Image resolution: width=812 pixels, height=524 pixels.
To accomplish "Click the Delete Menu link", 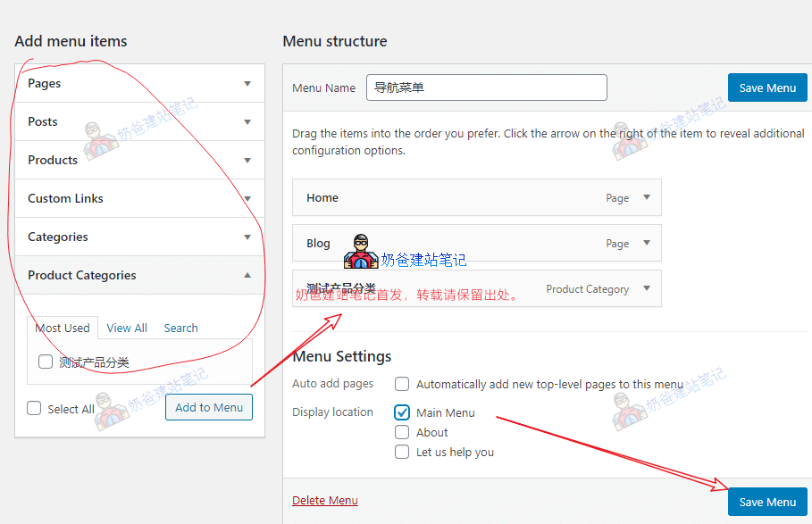I will pos(325,500).
